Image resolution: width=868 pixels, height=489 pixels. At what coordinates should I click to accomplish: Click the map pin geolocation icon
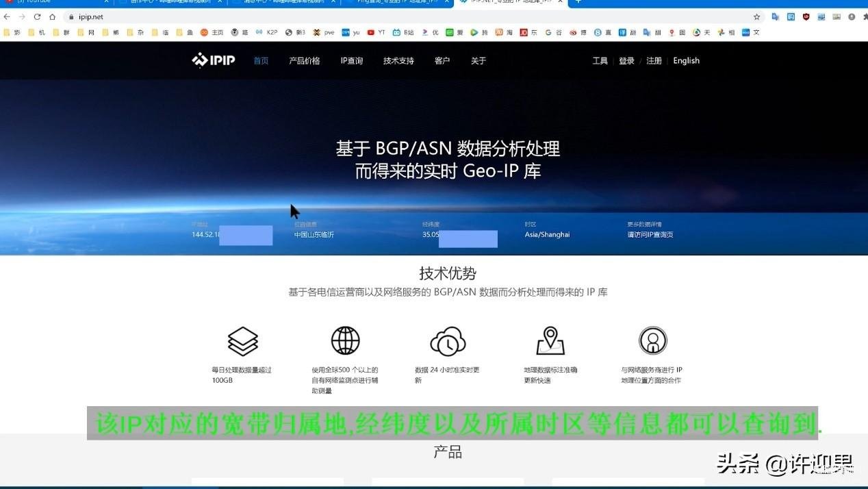point(550,340)
